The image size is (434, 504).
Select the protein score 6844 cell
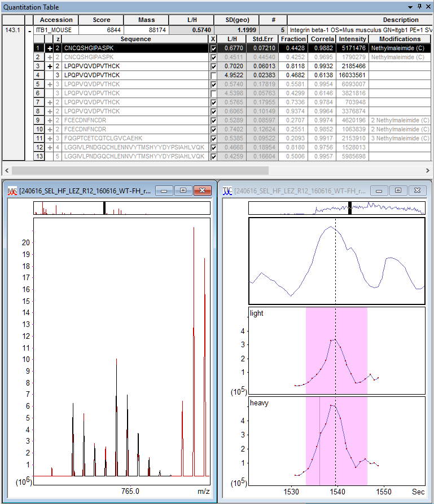(x=102, y=30)
